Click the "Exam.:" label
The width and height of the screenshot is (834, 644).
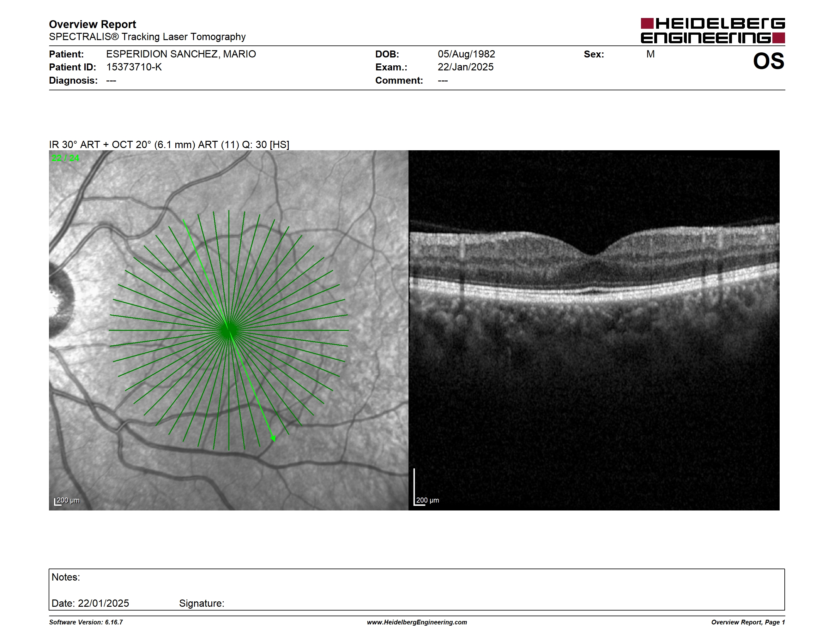tap(391, 67)
